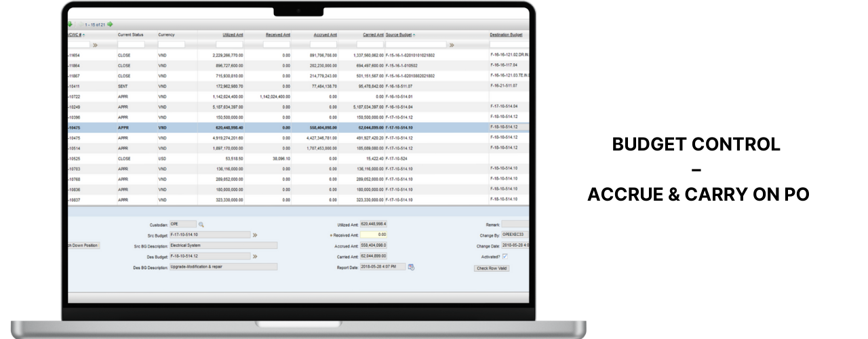Click the Des Budget detail chevron icon
Image resolution: width=868 pixels, height=339 pixels.
[x=255, y=256]
